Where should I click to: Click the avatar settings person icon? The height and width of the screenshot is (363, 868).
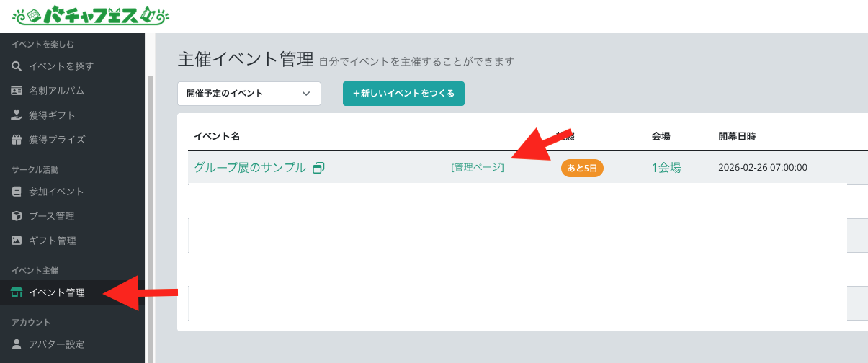click(x=17, y=344)
